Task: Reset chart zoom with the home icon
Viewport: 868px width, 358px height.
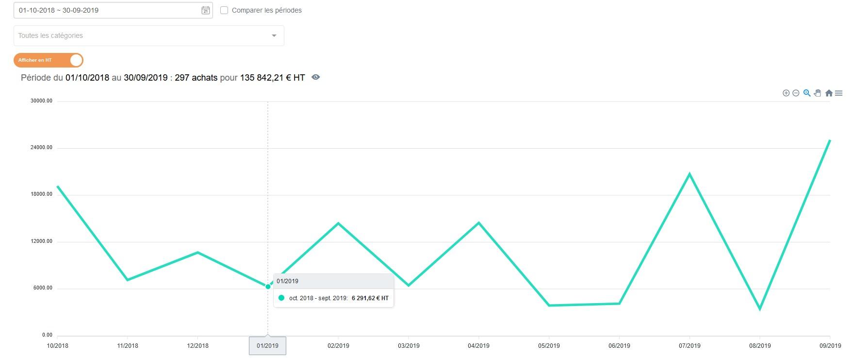Action: pos(829,93)
